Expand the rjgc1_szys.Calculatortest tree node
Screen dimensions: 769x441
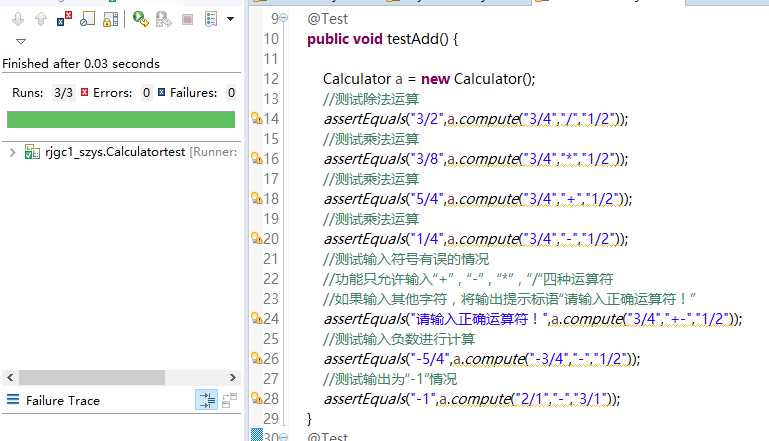coord(12,153)
